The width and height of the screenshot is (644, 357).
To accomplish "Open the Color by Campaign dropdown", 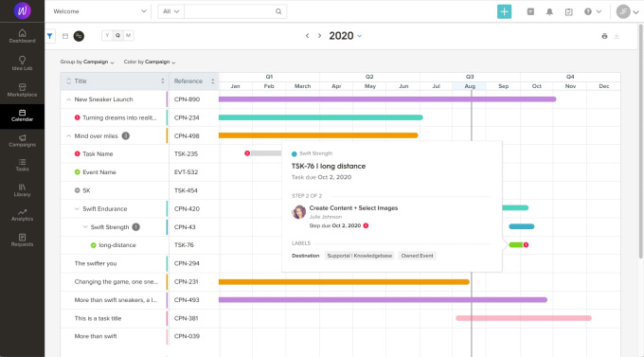I will coord(150,62).
